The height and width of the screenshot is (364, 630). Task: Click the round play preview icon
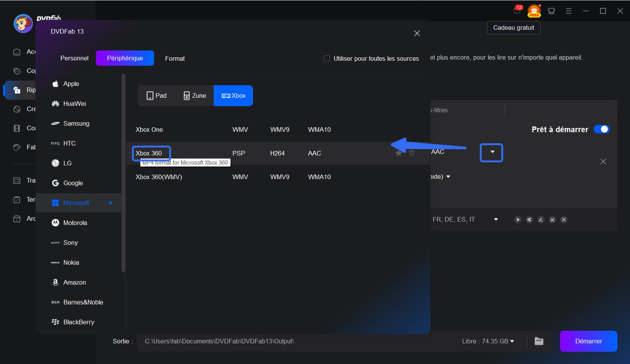[518, 220]
